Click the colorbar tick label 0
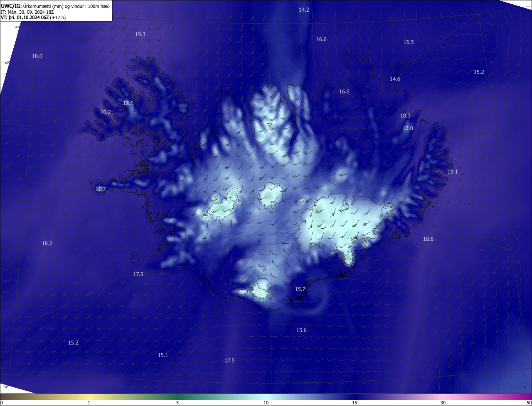532x406 pixels. (x=1, y=403)
